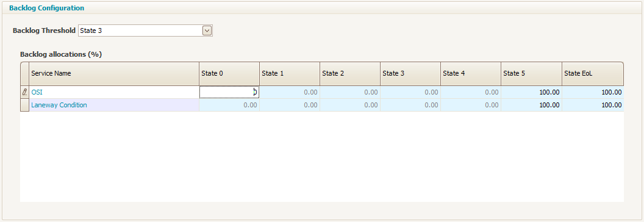
Task: Click the State 3 column header
Action: [410, 74]
